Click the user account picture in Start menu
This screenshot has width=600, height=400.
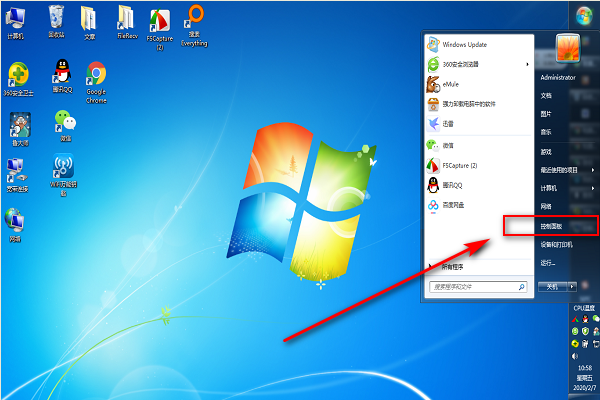pos(568,48)
